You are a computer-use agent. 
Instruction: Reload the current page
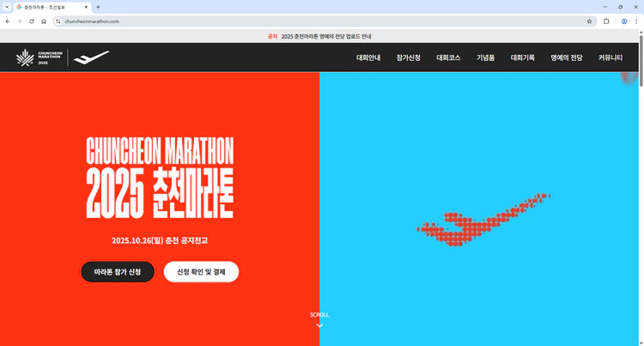point(32,21)
